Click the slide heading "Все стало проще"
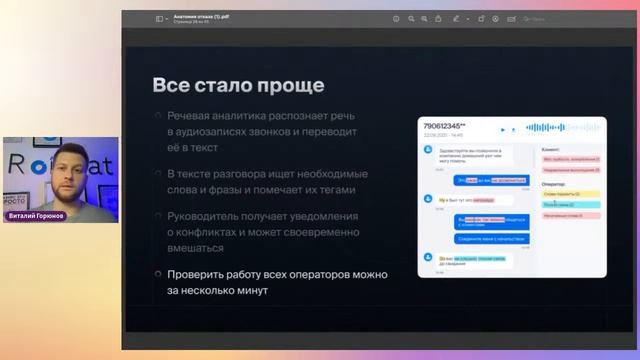The width and height of the screenshot is (640, 360). coord(238,85)
